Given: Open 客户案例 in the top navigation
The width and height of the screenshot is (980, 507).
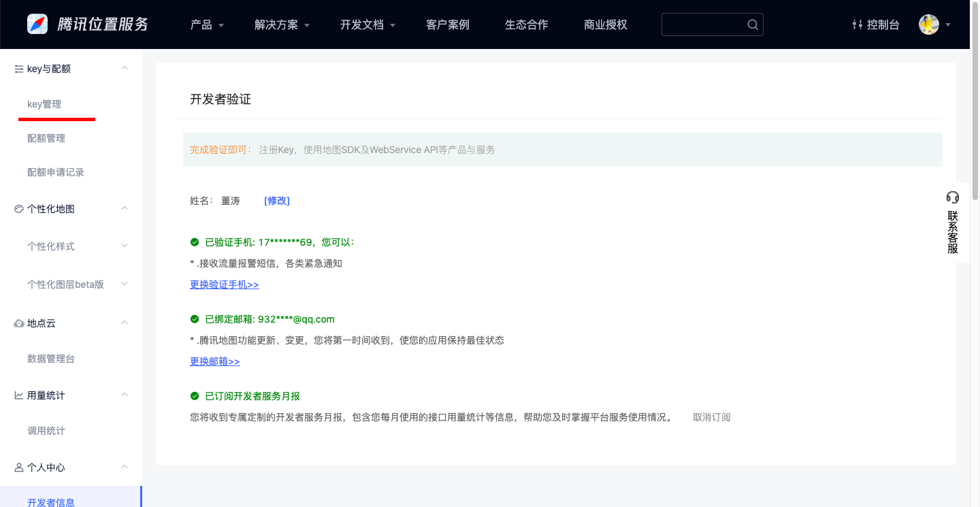Looking at the screenshot, I should tap(447, 24).
